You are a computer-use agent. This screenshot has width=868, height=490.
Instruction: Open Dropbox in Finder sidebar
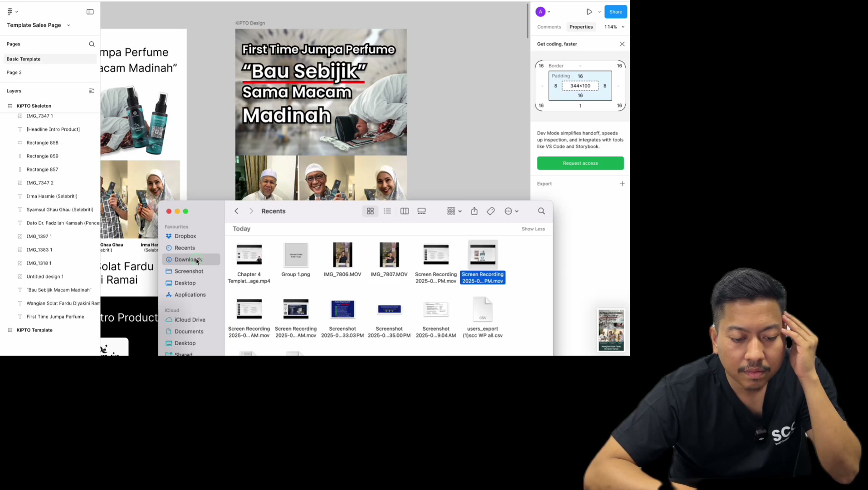(191, 236)
